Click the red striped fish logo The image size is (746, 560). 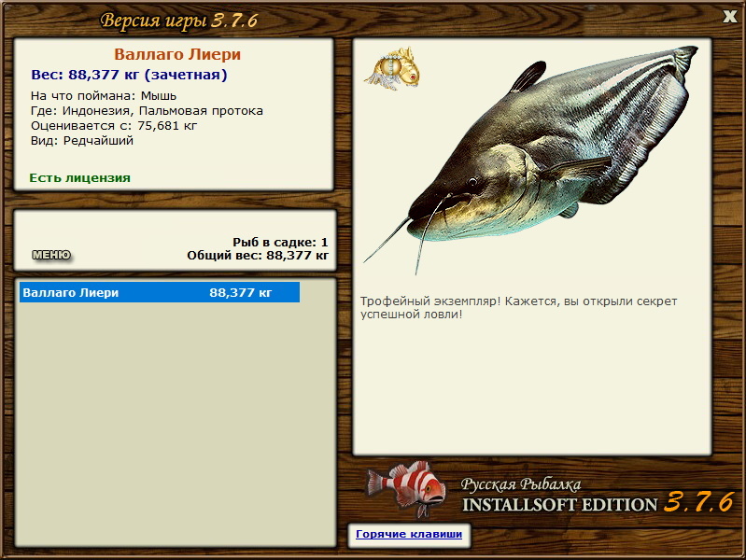pyautogui.click(x=405, y=489)
